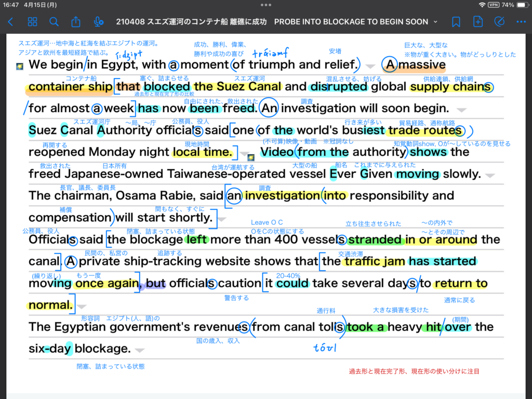Tap the annotation "国の歳入、収入"
This screenshot has height=399, width=532.
[x=218, y=341]
